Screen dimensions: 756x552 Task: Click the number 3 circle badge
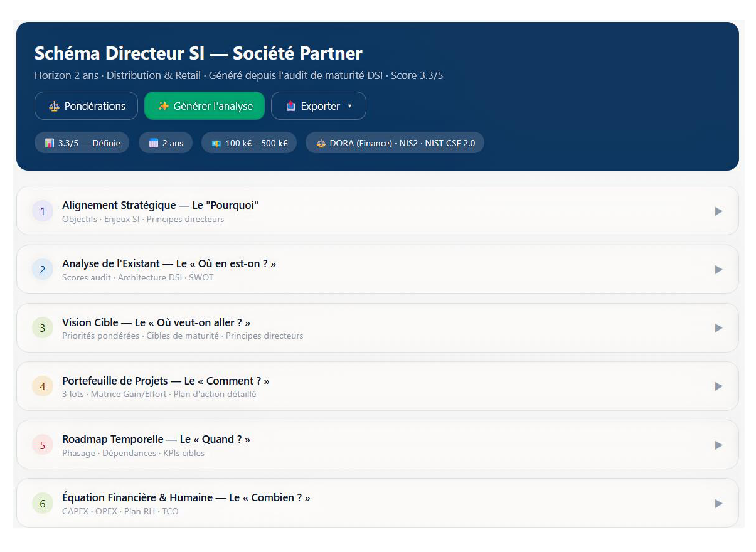point(43,328)
